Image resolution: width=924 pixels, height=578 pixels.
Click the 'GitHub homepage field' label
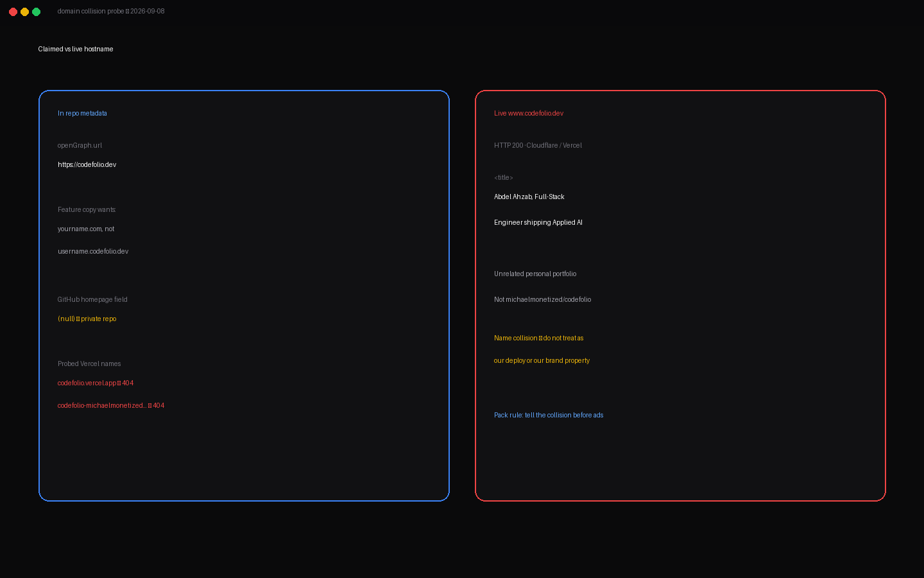92,299
